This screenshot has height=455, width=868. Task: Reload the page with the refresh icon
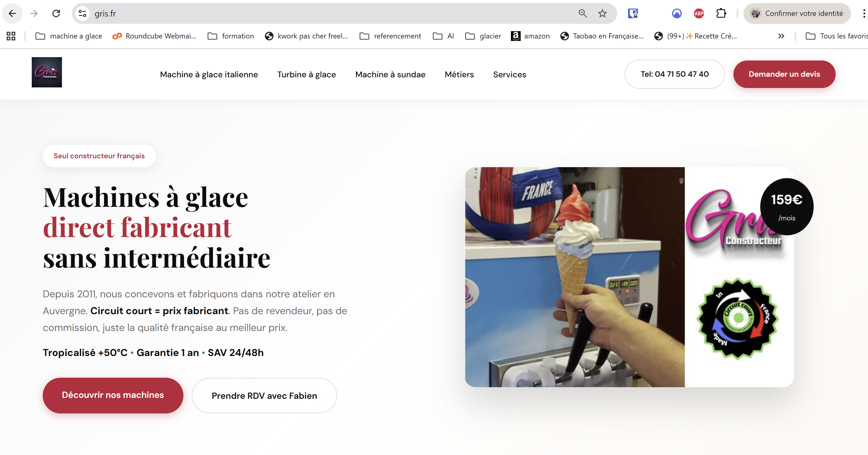tap(56, 13)
